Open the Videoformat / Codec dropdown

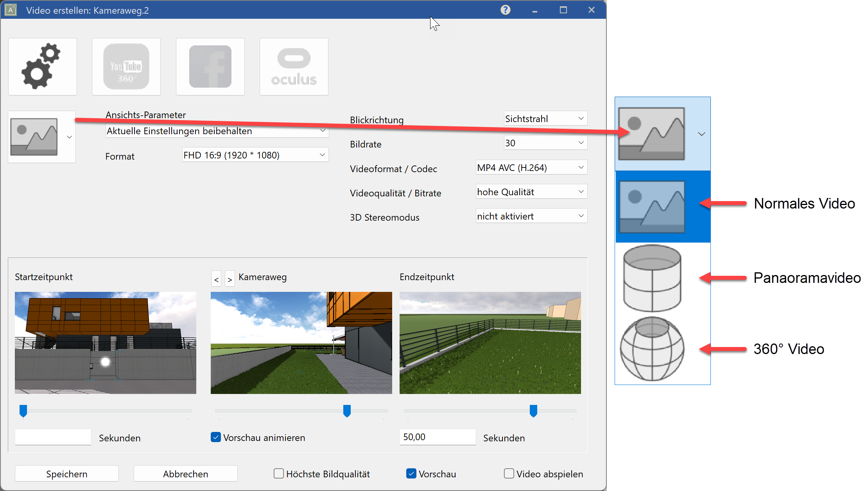(531, 167)
